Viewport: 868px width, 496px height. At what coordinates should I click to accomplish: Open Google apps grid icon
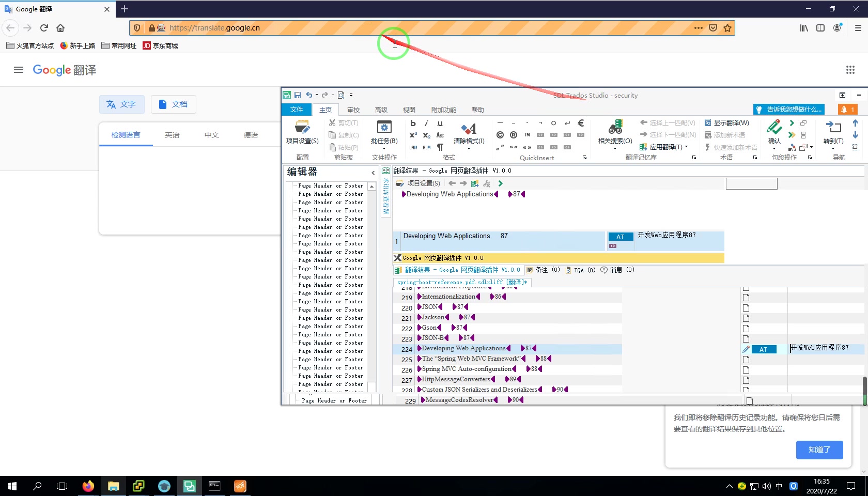click(x=850, y=70)
